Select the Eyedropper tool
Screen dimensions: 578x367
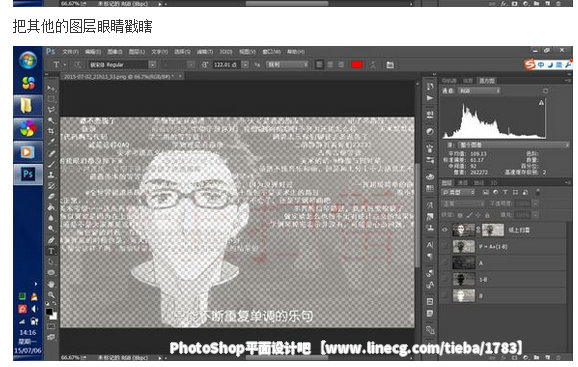click(x=51, y=141)
